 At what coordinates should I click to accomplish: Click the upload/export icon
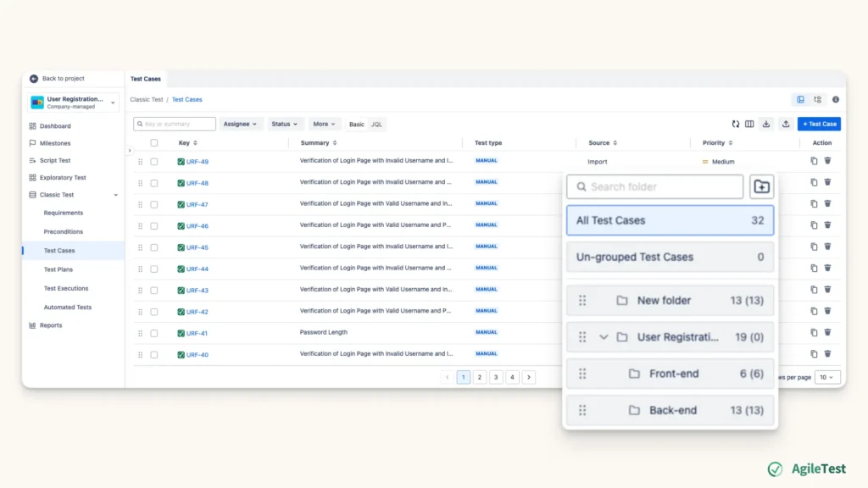[786, 124]
